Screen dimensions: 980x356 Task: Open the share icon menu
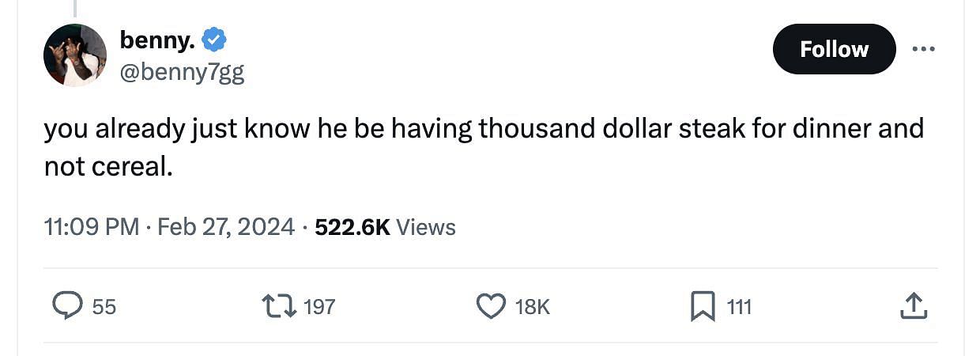tap(912, 306)
